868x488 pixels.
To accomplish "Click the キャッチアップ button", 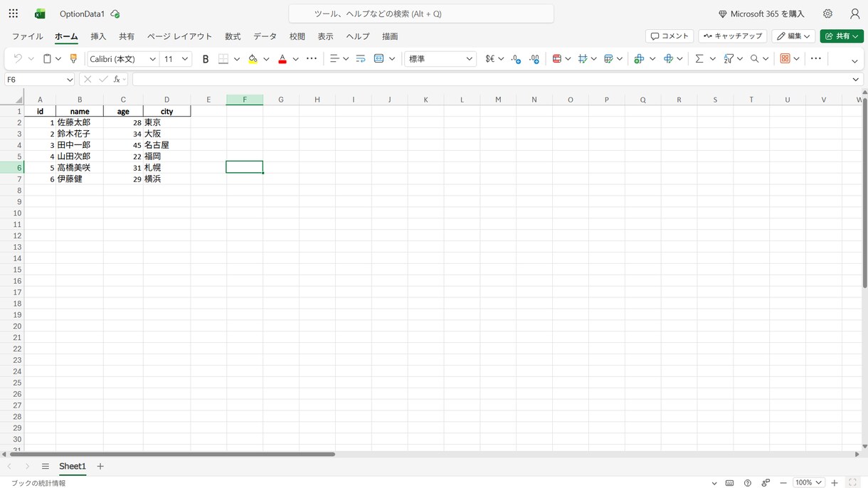I will pyautogui.click(x=733, y=36).
